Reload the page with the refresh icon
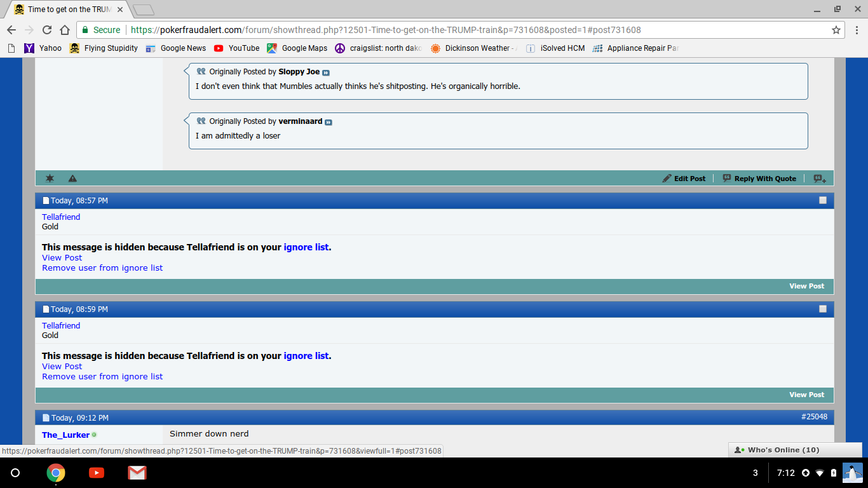 pyautogui.click(x=46, y=30)
